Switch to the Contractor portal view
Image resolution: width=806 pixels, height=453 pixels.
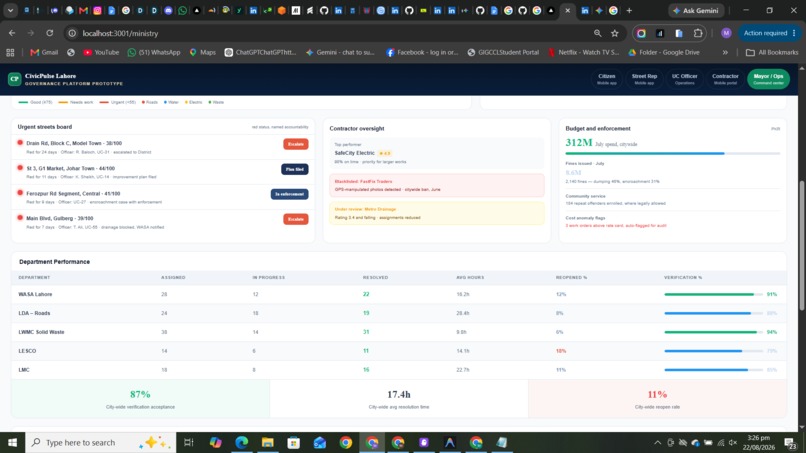tap(725, 79)
